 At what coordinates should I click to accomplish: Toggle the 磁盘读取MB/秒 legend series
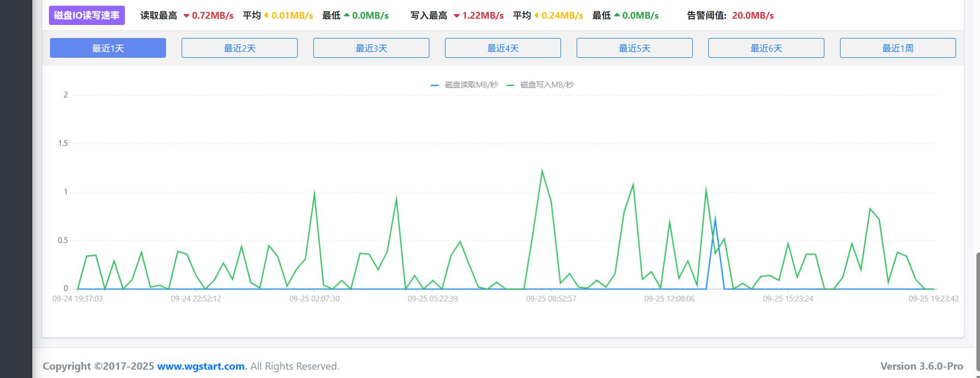tap(464, 85)
